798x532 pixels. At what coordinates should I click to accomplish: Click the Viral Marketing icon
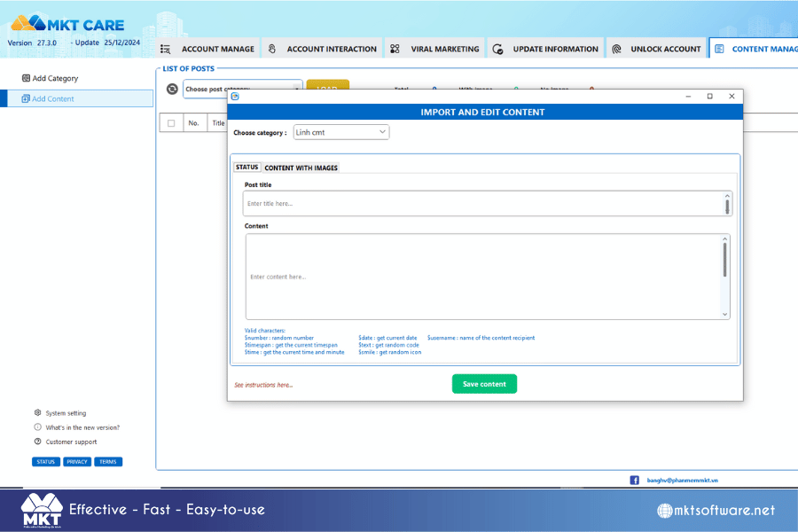395,49
